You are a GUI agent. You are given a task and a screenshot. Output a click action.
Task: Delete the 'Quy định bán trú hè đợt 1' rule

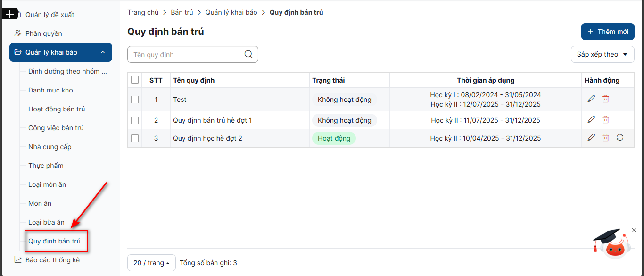click(605, 120)
